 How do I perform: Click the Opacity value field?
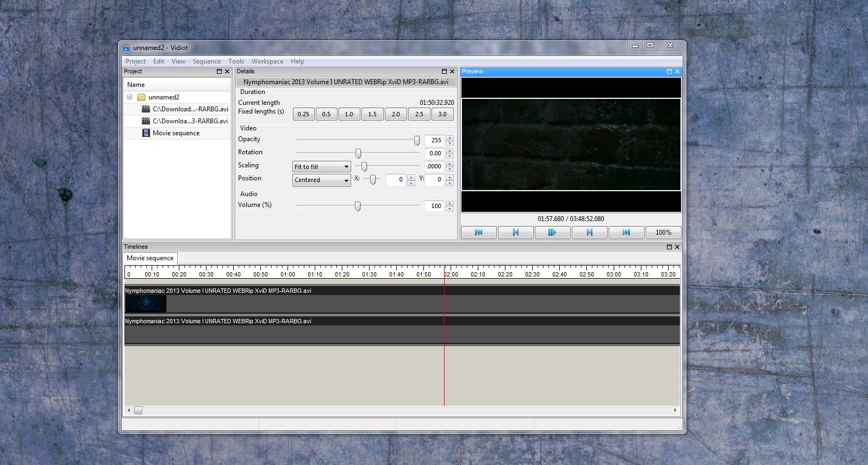coord(434,140)
